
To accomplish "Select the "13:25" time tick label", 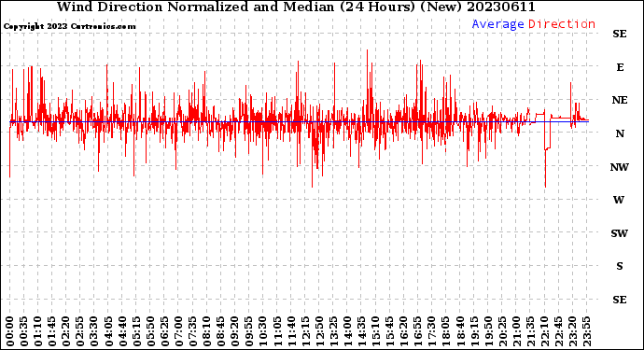I will (333, 331).
